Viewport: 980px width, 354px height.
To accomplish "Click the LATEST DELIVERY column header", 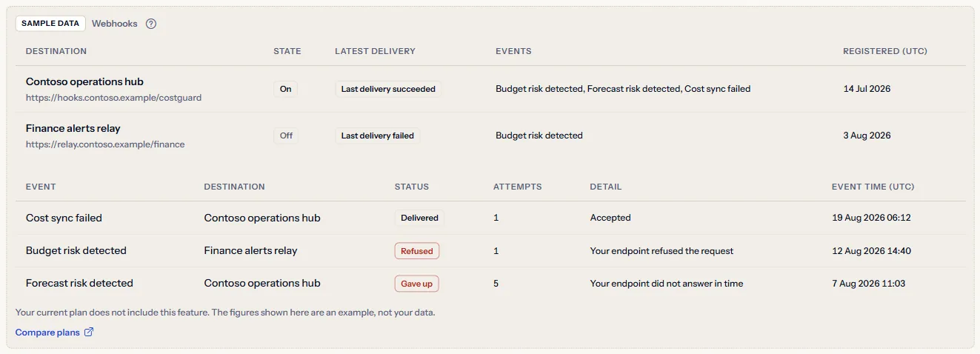I will click(x=375, y=52).
